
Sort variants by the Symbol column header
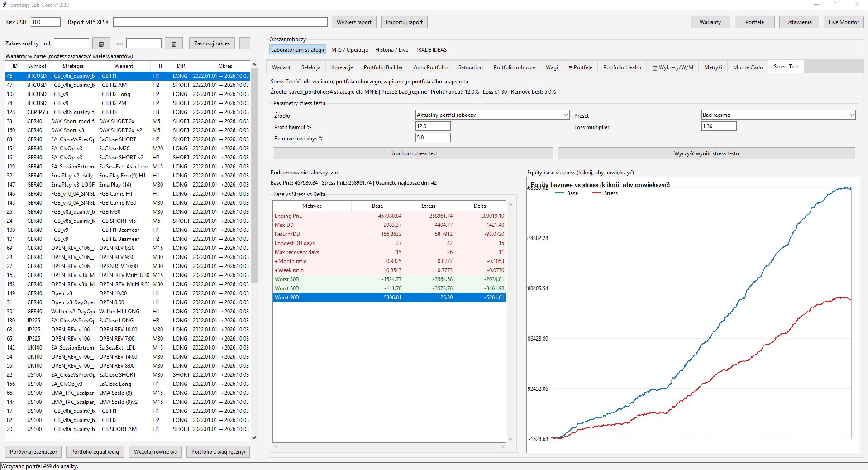coord(37,66)
